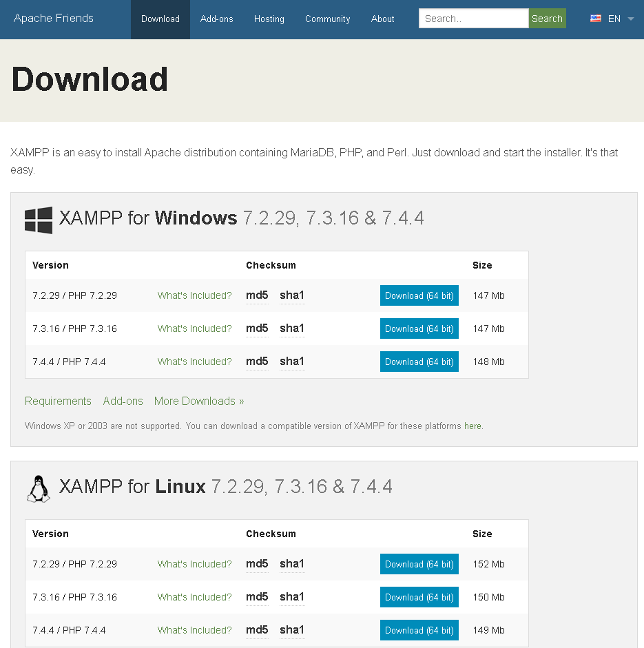The height and width of the screenshot is (648, 644).
Task: Click the '150 Mb' size value
Action: click(x=488, y=597)
